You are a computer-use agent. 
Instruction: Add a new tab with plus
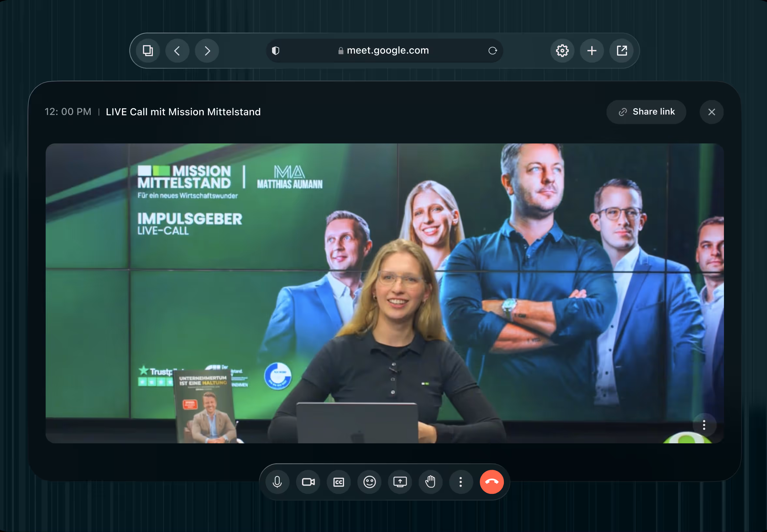point(592,51)
